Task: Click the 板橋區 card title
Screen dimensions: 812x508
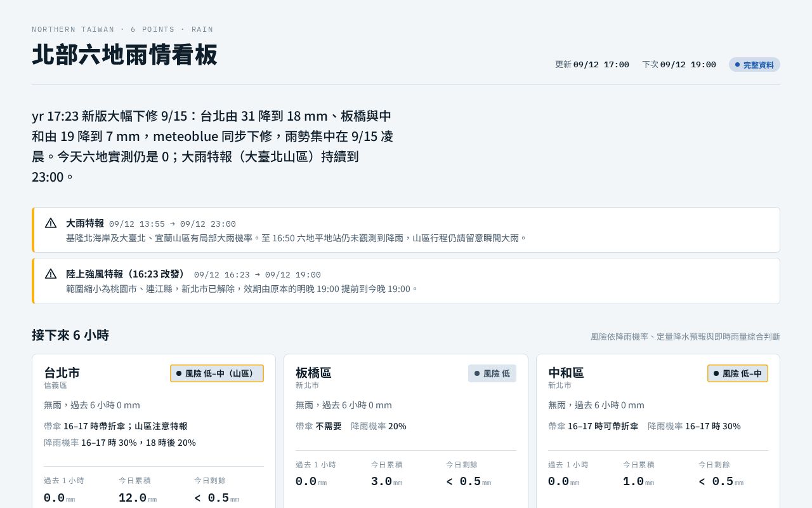Action: 313,373
